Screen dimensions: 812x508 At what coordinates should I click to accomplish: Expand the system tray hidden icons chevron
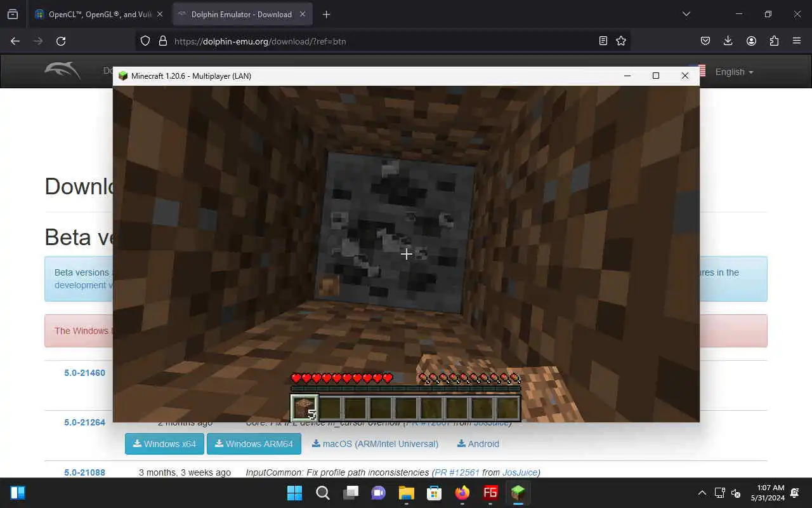(702, 493)
